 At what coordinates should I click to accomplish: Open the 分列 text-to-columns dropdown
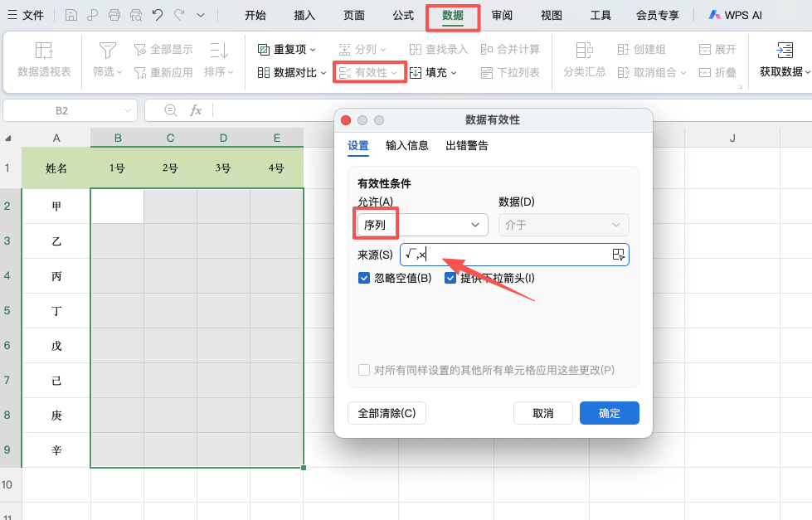[x=362, y=49]
